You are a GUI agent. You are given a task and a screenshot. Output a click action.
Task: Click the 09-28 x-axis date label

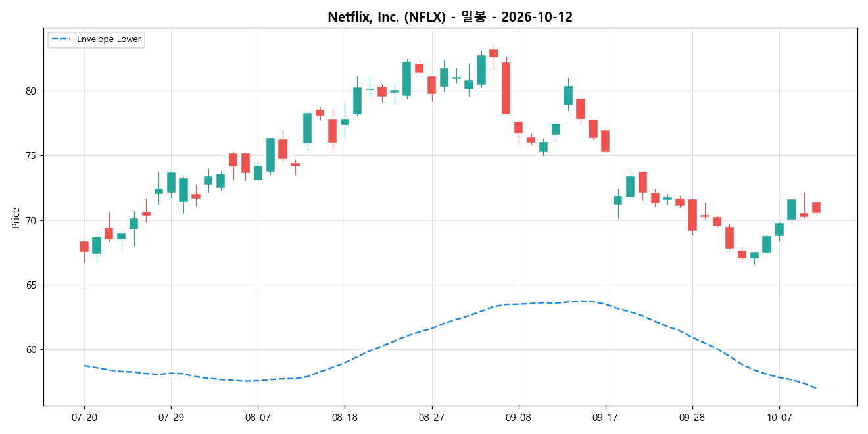[x=692, y=417]
